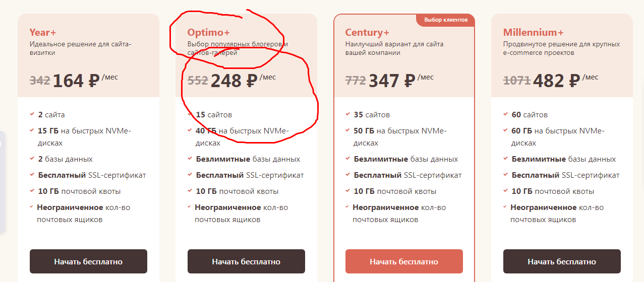Viewport: 644px width, 282px height.
Task: Click "Начать бесплатно" under the Optimo+ plan
Action: click(246, 261)
